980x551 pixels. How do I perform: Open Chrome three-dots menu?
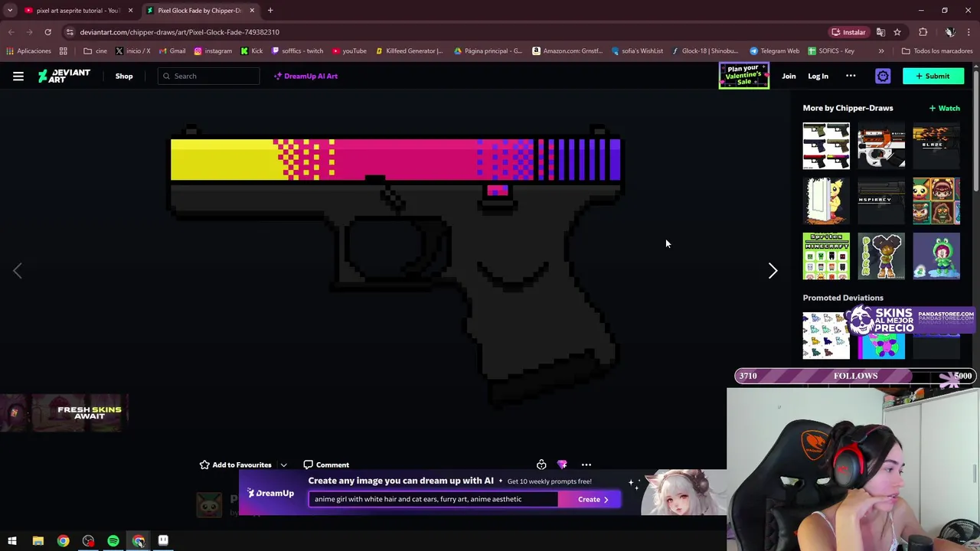point(969,32)
